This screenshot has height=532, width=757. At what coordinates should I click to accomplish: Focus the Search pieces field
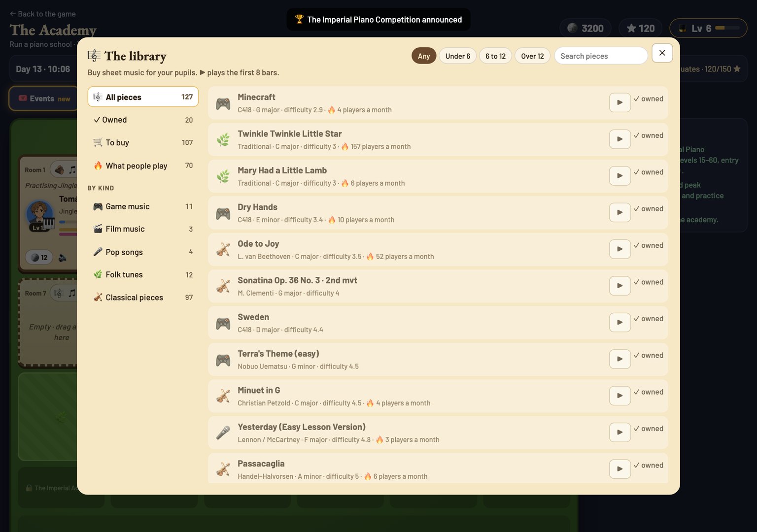click(601, 56)
